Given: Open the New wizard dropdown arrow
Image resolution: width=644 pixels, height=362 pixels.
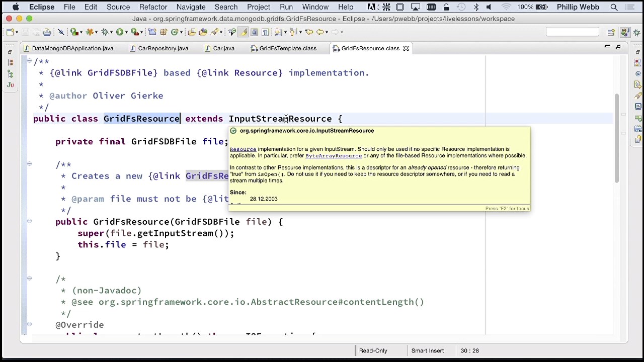Looking at the screenshot, I should coord(17,32).
